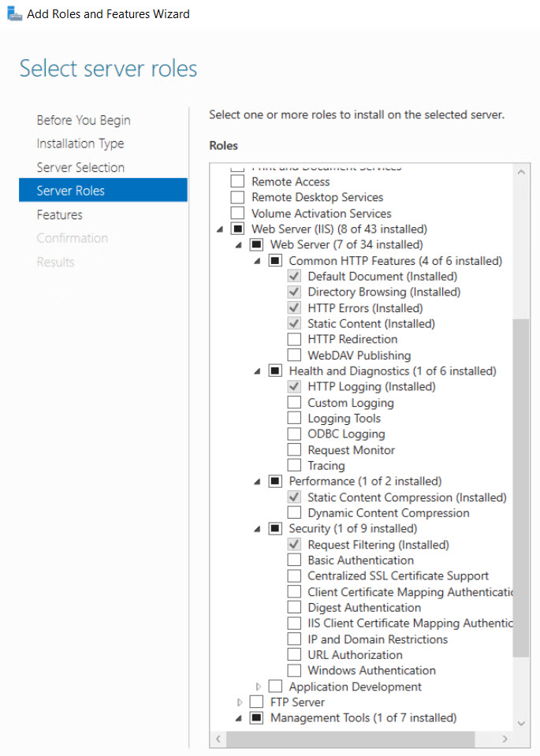Collapse the Health and Diagnostics node
This screenshot has height=756, width=540.
point(258,371)
